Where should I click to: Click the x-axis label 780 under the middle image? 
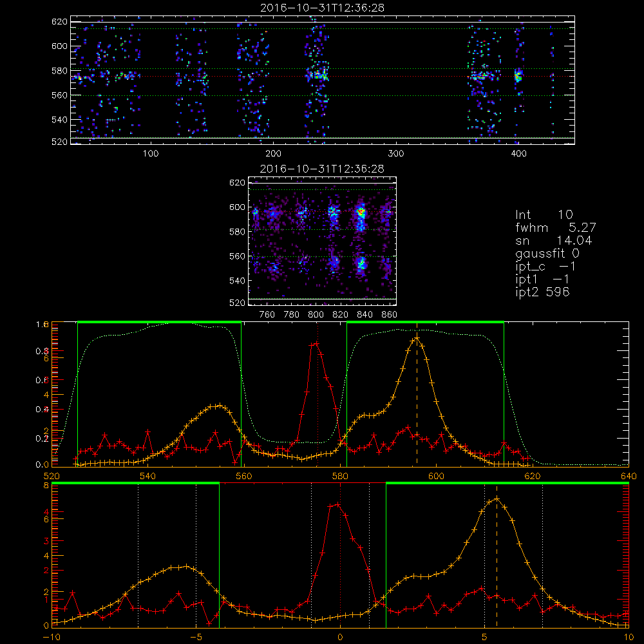(x=292, y=315)
